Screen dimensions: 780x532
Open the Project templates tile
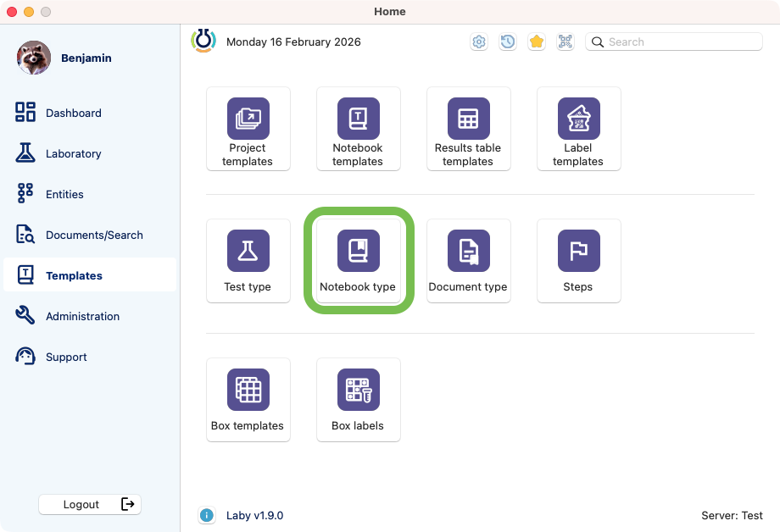248,129
